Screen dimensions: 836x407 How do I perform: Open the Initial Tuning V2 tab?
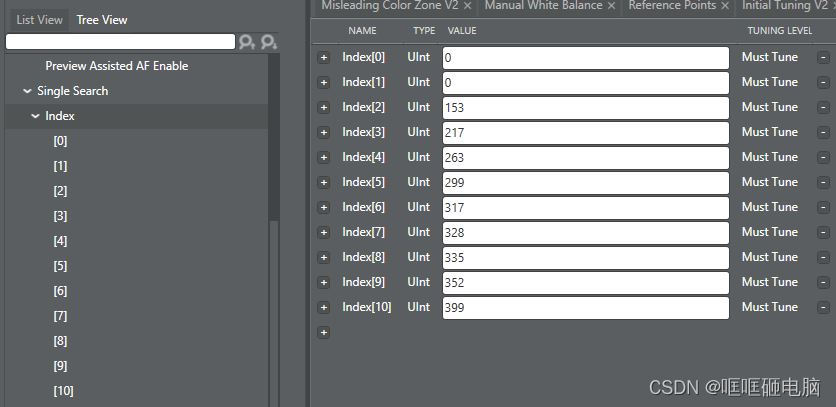click(x=785, y=6)
